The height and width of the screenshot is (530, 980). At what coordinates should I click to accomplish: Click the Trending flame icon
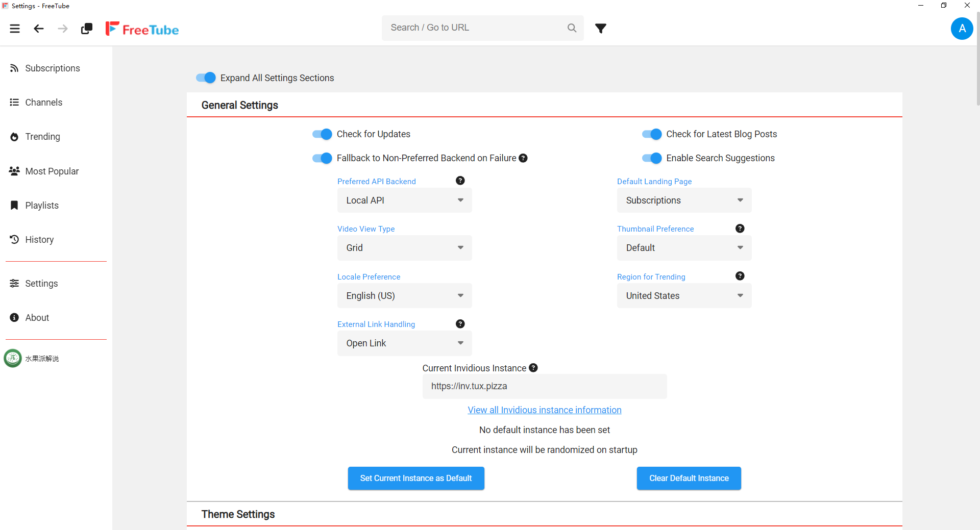click(14, 137)
